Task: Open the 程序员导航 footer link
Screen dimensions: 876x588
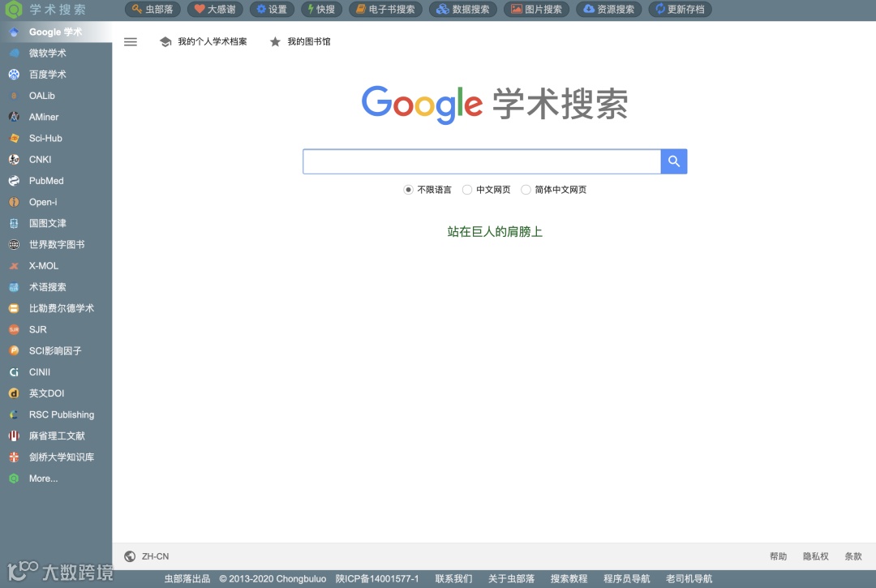Action: click(626, 578)
